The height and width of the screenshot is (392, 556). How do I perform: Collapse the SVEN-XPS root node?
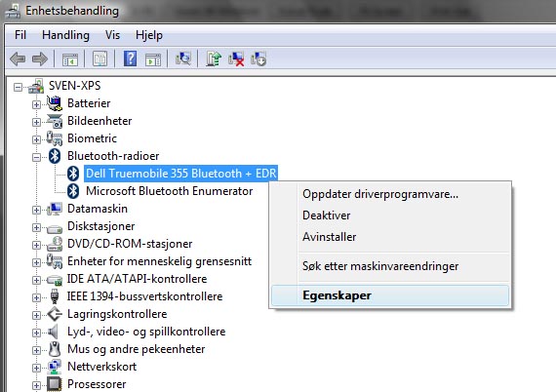pyautogui.click(x=18, y=87)
